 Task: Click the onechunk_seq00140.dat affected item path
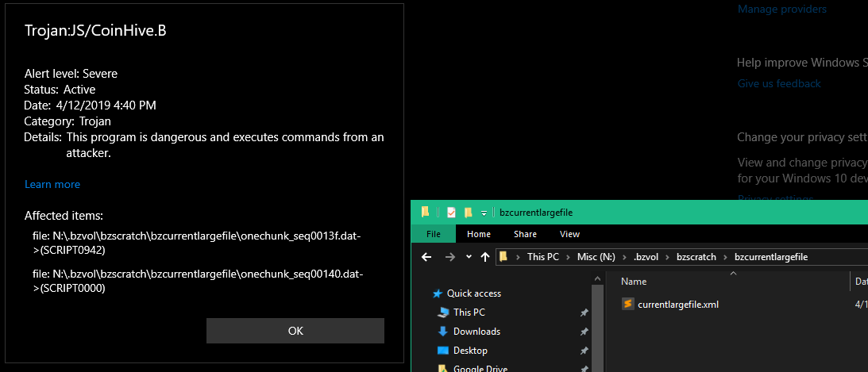pos(198,280)
